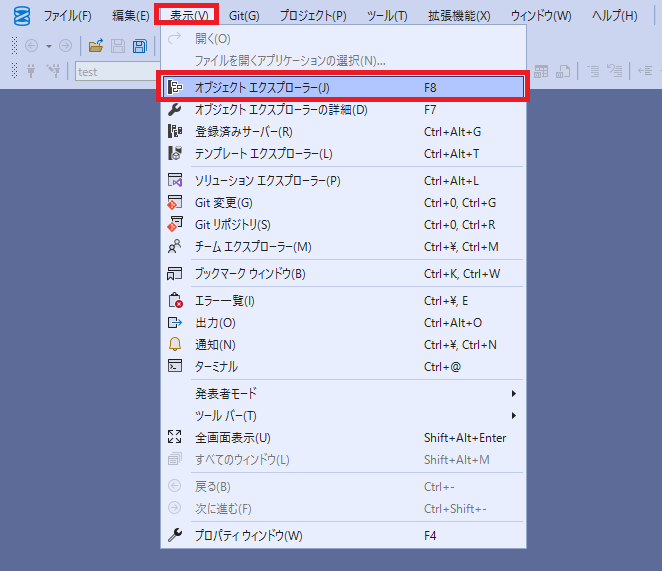662x571 pixels.
Task: Select 通知(N) menu item
Action: click(343, 345)
